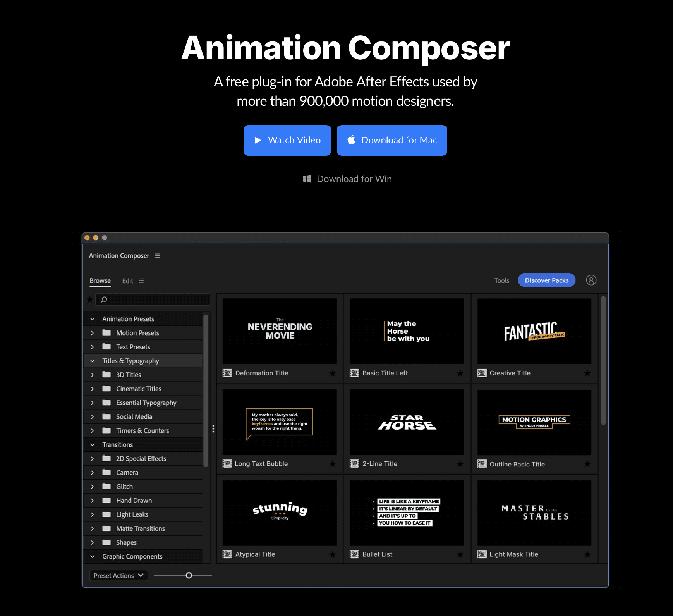Click the Matte Transitions folder icon

click(x=106, y=528)
